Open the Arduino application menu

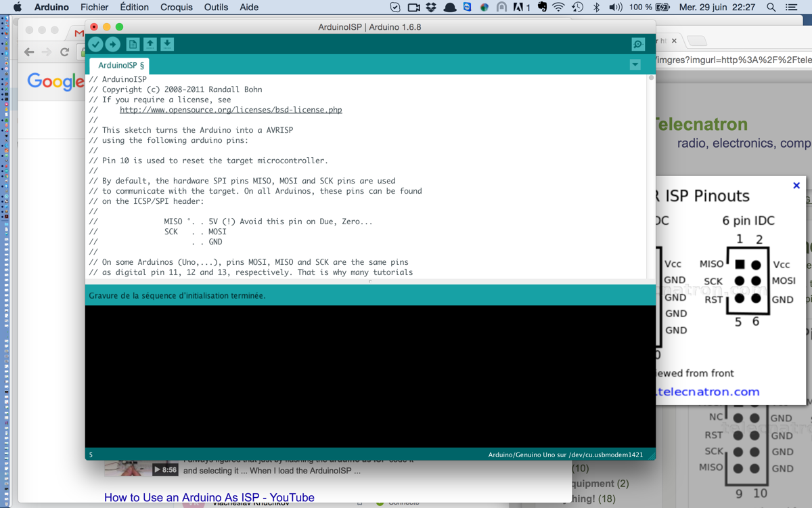[x=51, y=7]
